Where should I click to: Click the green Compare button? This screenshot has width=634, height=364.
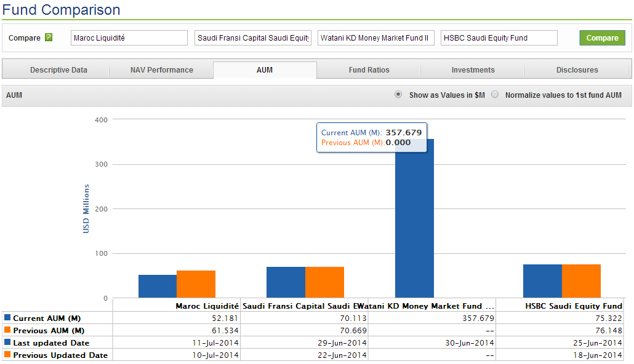click(602, 38)
